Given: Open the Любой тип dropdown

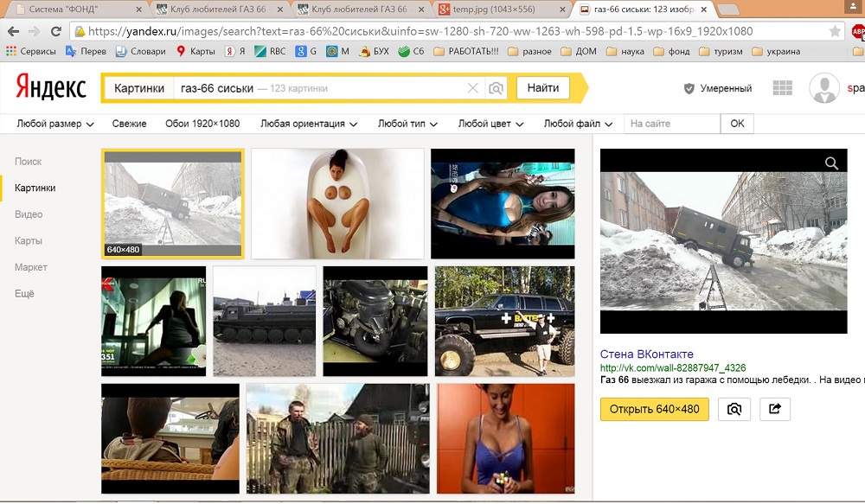Looking at the screenshot, I should click(407, 124).
